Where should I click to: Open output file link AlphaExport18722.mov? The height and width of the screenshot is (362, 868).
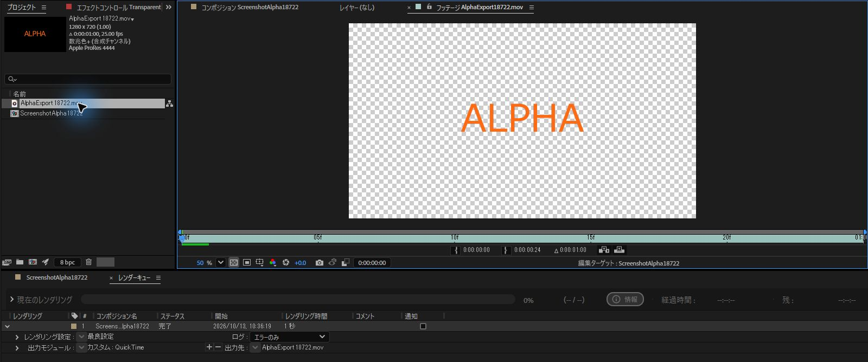[293, 347]
